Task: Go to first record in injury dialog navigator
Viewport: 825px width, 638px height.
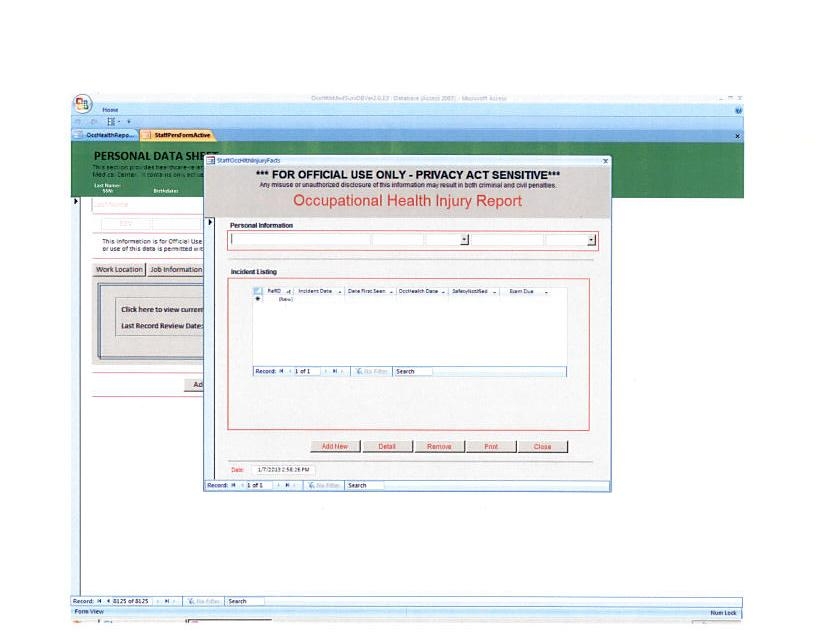Action: point(234,485)
